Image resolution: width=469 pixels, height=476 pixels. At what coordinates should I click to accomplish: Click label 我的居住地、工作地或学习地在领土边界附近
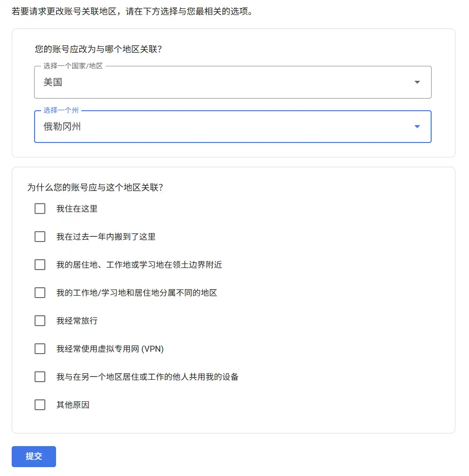pyautogui.click(x=139, y=265)
